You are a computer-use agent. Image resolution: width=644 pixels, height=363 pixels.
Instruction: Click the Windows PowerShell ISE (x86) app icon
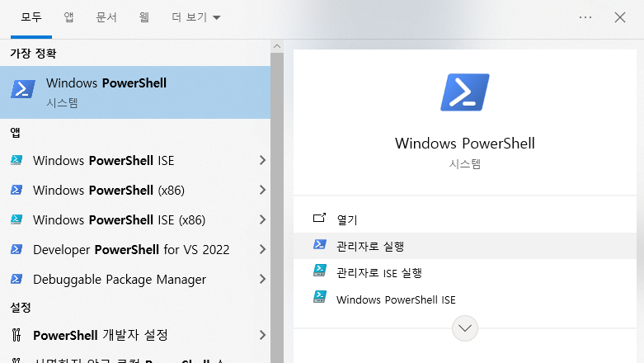coord(16,219)
